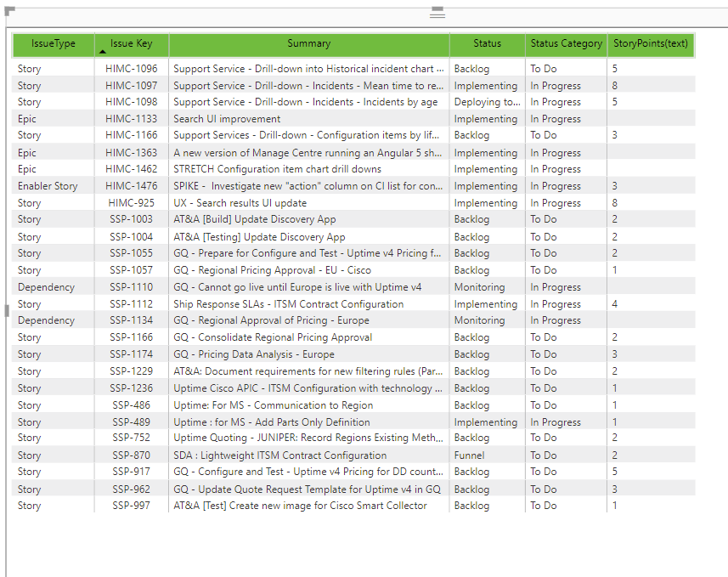Select the SSP-1055 issue key cell

[x=132, y=253]
